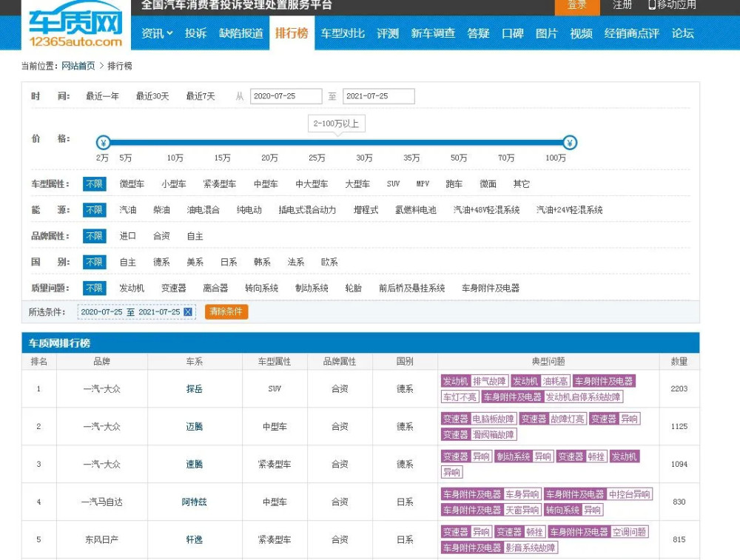Click the orange 登录 button
Screen dimensions: 740x560
576,6
